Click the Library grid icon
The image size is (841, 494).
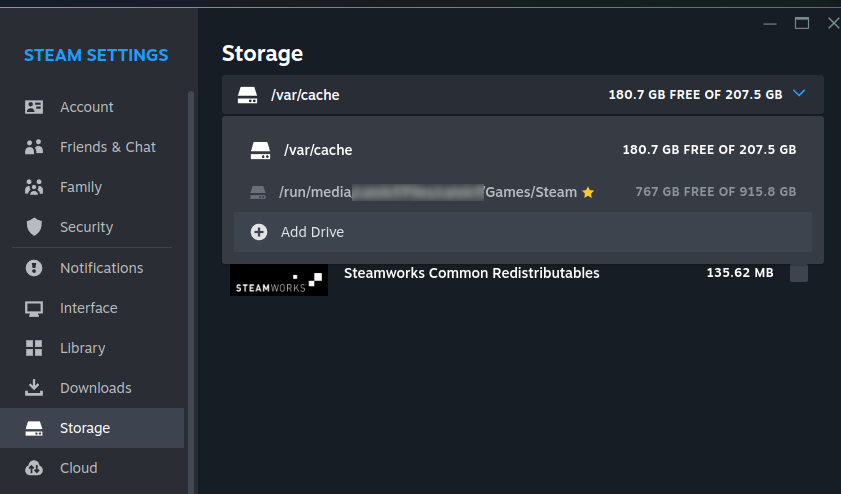click(x=34, y=348)
